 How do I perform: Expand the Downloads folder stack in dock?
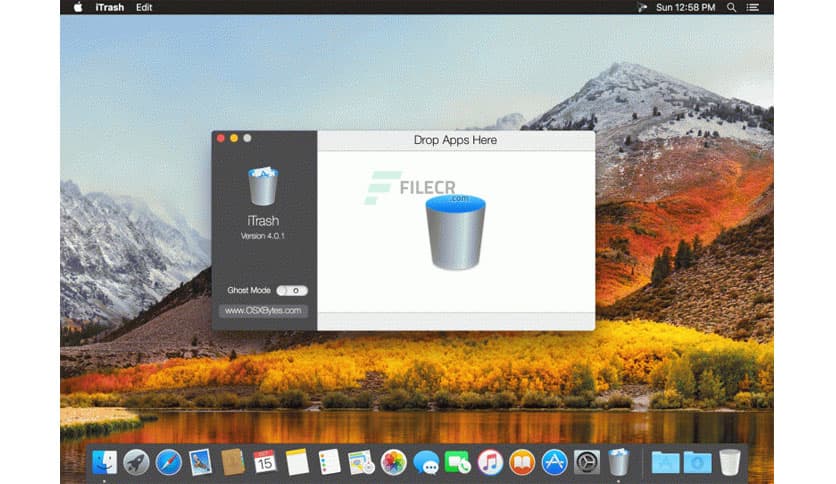tap(697, 461)
